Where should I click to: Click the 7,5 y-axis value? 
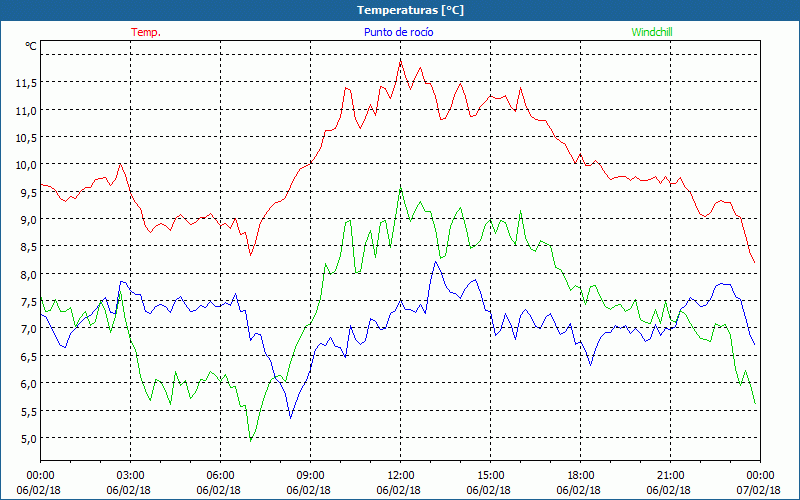click(28, 302)
